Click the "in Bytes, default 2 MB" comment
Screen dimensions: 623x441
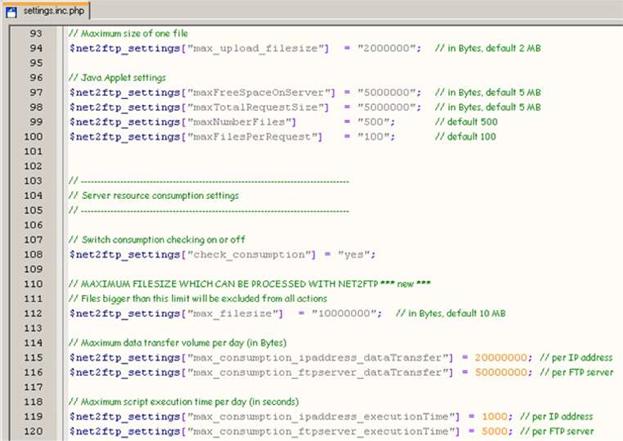click(488, 48)
